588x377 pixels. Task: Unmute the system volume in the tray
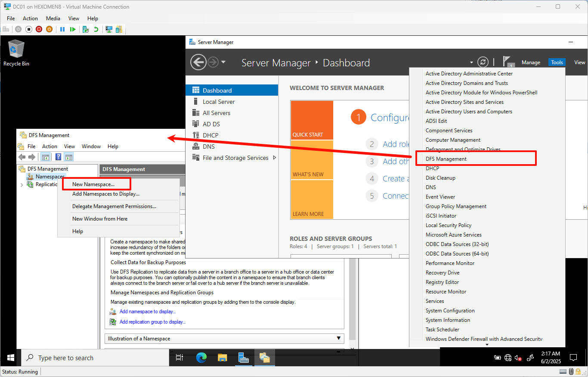[x=518, y=358]
